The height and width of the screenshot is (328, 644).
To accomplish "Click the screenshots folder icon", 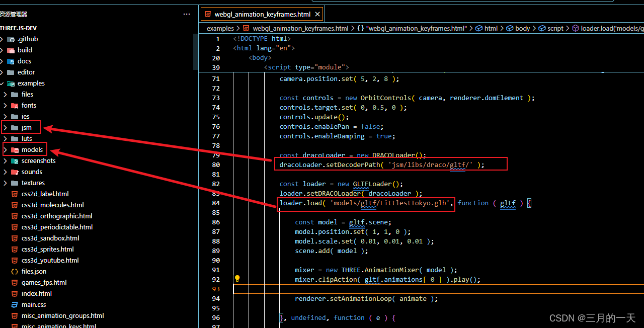I will (x=14, y=160).
